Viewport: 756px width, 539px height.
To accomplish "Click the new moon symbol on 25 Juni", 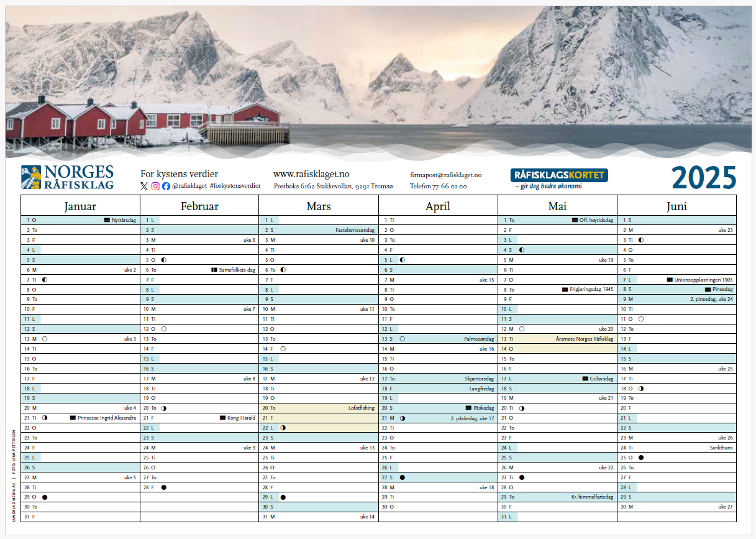I will [x=640, y=458].
